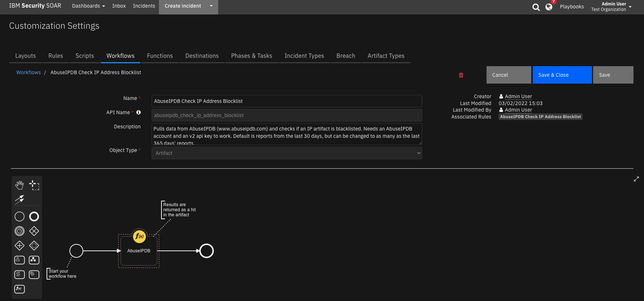Screen dimensions: 644x301
Task: Click the Save & Close button
Action: pyautogui.click(x=562, y=75)
